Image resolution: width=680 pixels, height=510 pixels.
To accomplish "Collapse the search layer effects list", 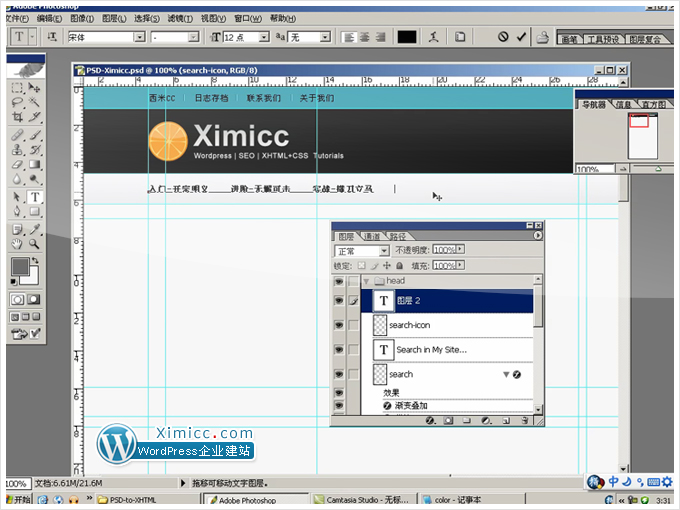I will (x=506, y=374).
